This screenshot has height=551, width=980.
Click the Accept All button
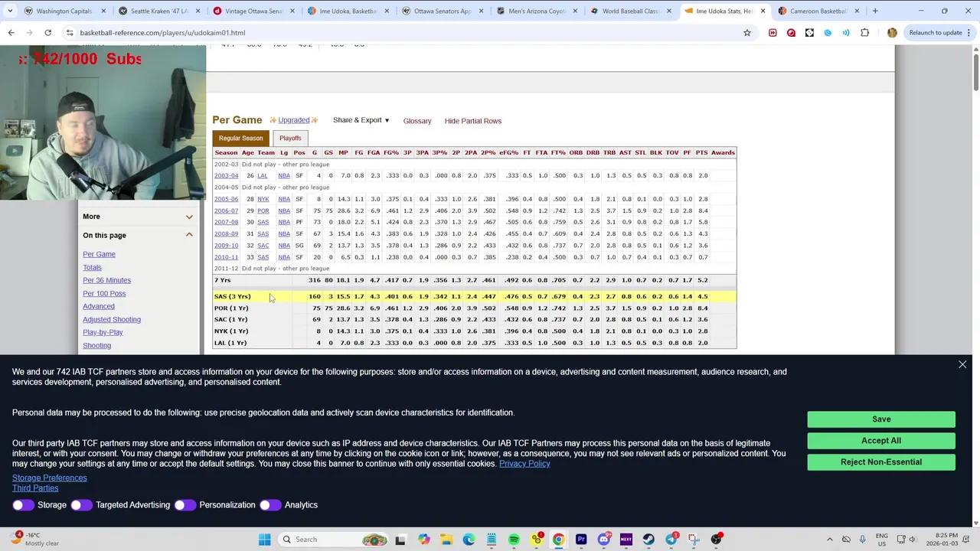tap(881, 441)
